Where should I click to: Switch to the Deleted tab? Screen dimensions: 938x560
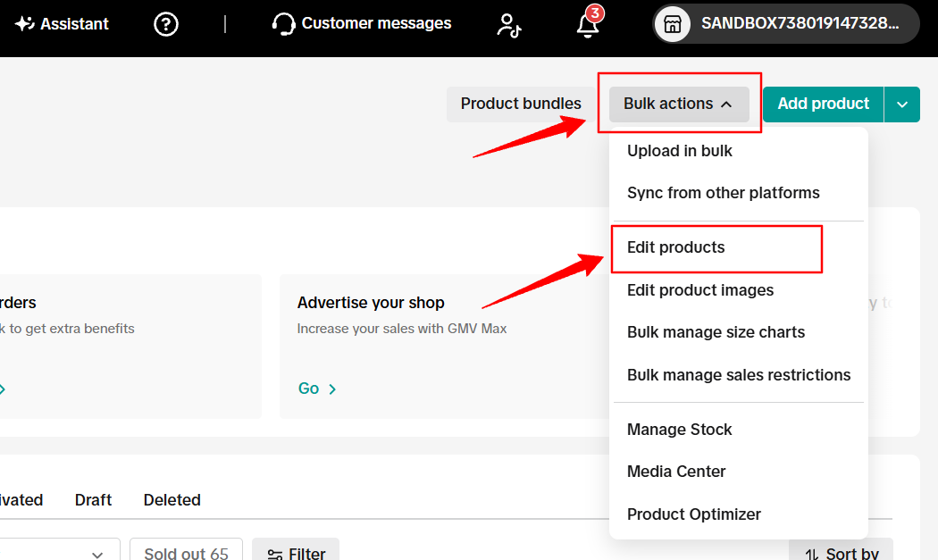pyautogui.click(x=172, y=500)
